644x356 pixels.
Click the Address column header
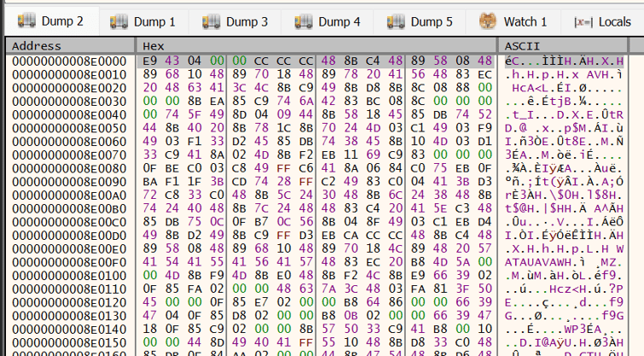[70, 46]
